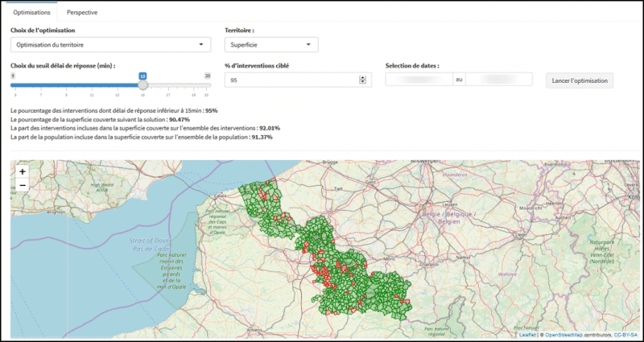Click the '91.37%' population value
644x342 pixels.
coord(262,137)
